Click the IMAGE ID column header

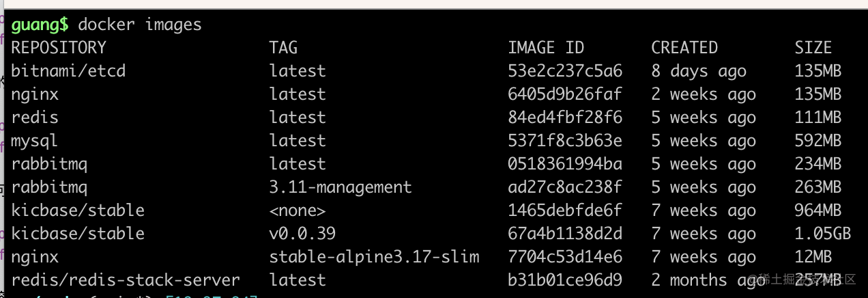point(546,48)
